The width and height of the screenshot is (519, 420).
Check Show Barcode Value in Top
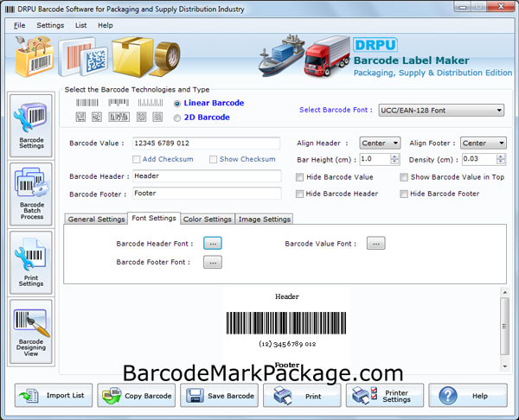404,177
